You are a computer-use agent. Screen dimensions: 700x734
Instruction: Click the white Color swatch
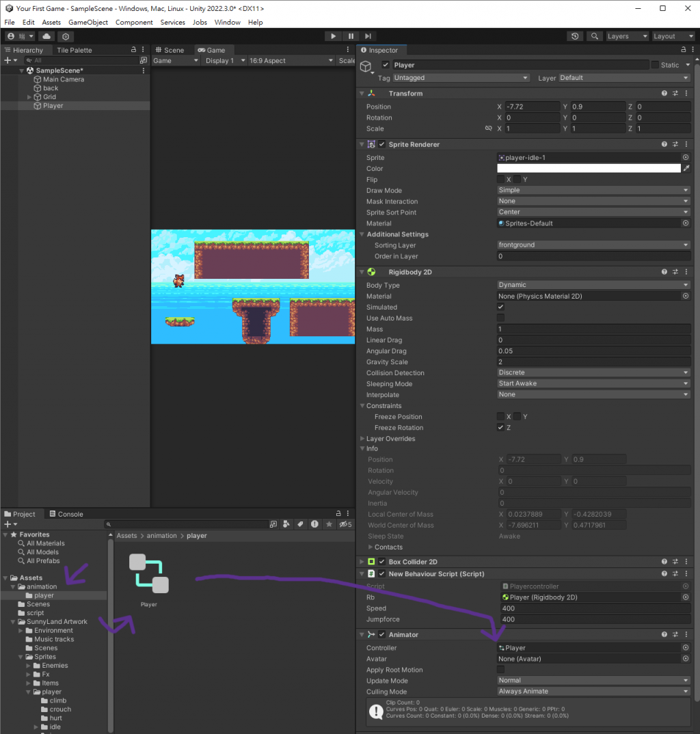[x=589, y=169]
